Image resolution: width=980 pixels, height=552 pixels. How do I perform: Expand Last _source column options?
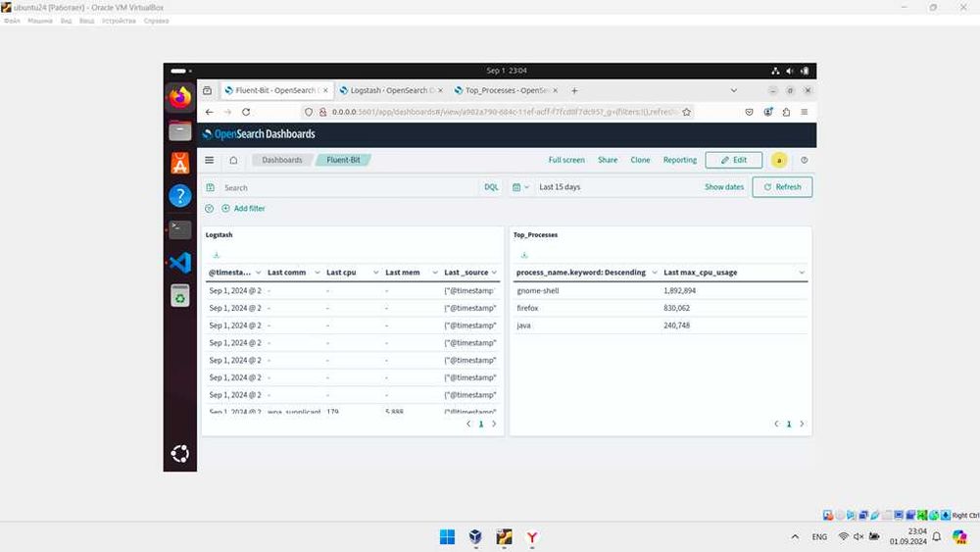pos(494,273)
